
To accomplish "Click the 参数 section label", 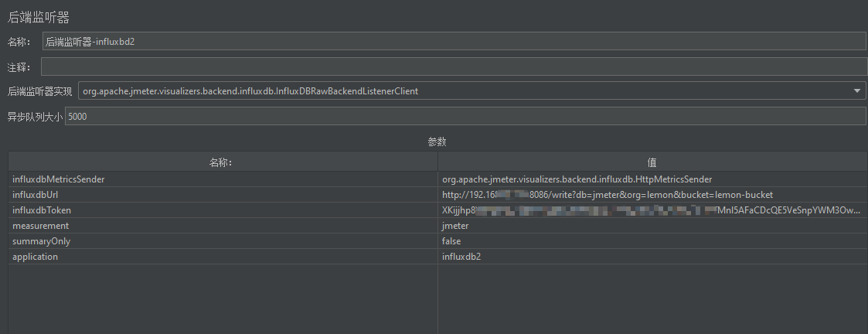I will (437, 141).
